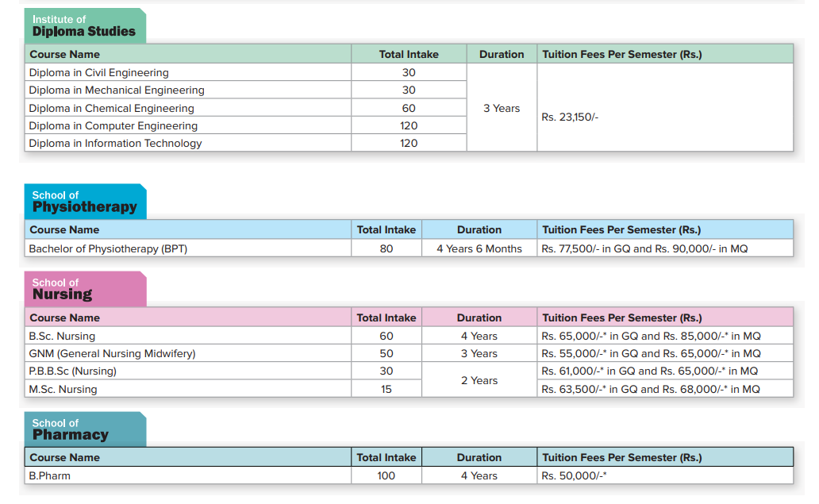Click B.Pharm fee 'Rs. 50,000/-*'

click(574, 475)
